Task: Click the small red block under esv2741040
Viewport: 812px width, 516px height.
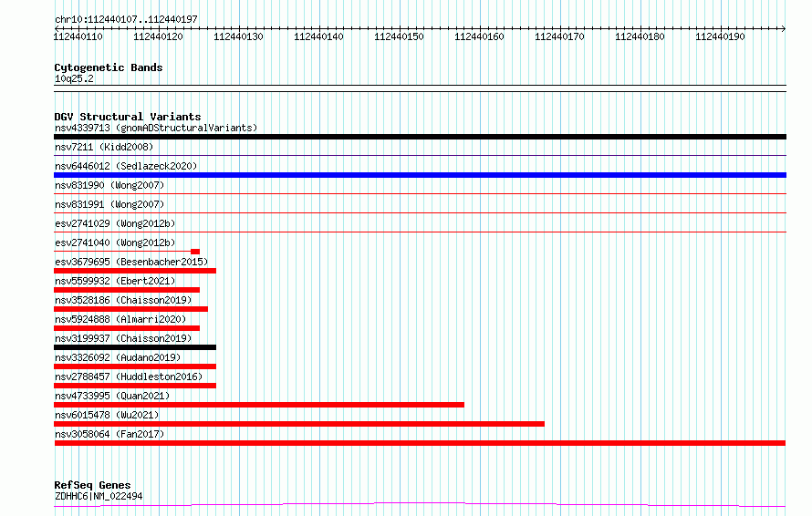Action: pyautogui.click(x=195, y=252)
